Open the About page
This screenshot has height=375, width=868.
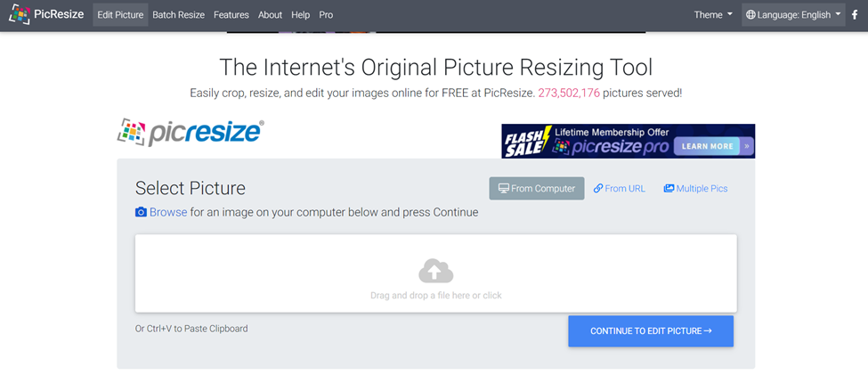point(270,15)
